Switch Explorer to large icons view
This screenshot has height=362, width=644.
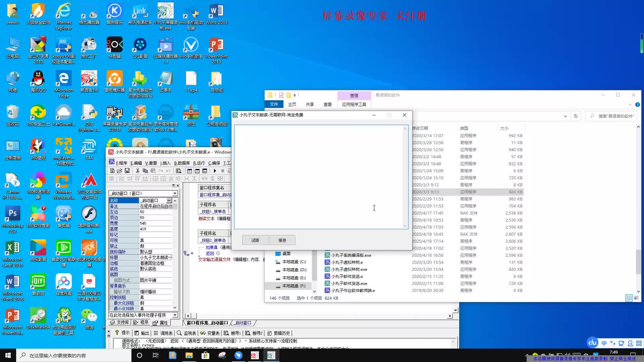click(636, 298)
